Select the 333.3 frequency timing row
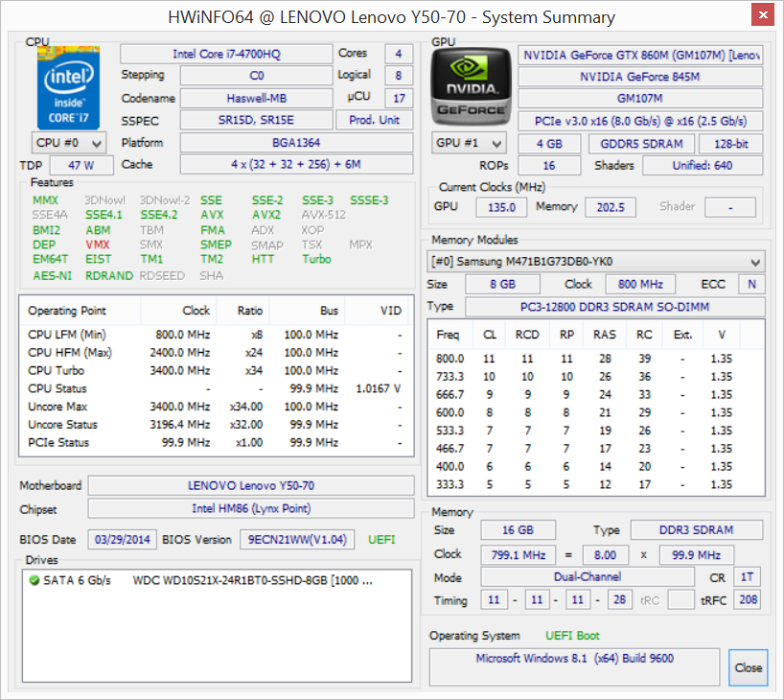This screenshot has width=784, height=700. [x=596, y=484]
